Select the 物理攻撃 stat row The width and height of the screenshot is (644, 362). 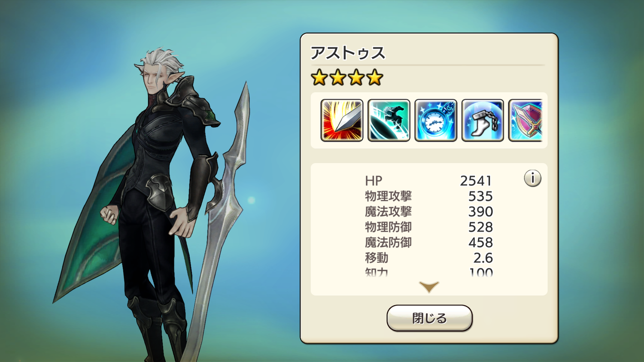pos(429,196)
